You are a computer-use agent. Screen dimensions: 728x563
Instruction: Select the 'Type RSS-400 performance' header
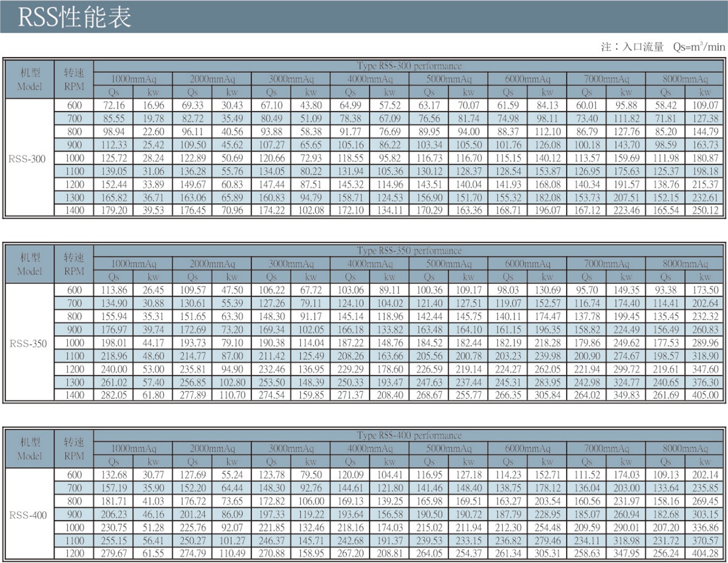pos(409,435)
